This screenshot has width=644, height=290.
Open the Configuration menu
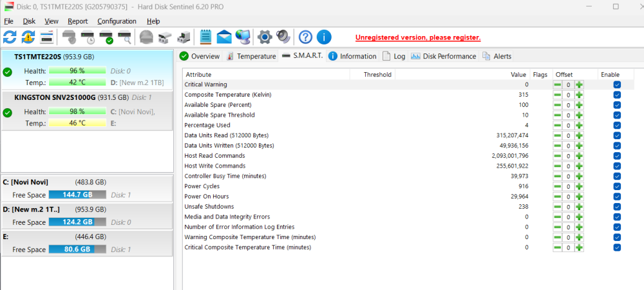117,21
